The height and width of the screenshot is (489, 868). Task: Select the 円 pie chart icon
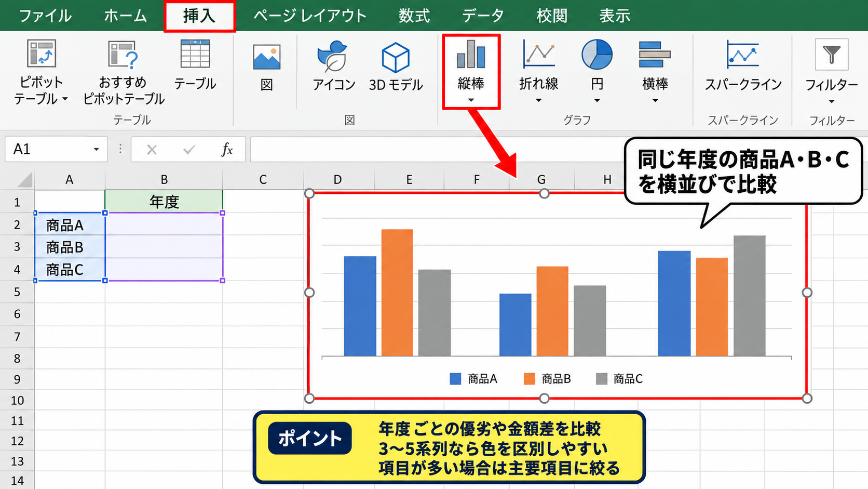point(597,54)
